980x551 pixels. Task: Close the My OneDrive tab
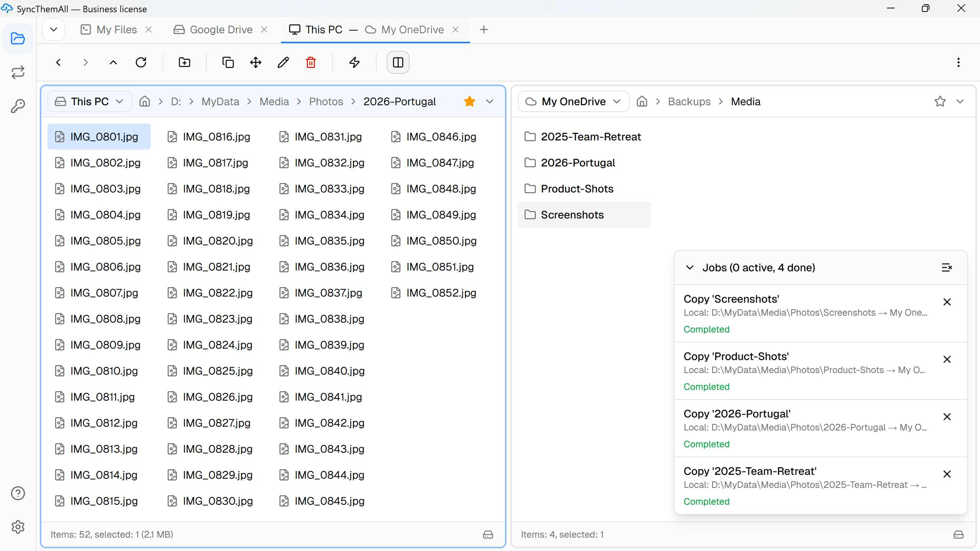click(456, 29)
